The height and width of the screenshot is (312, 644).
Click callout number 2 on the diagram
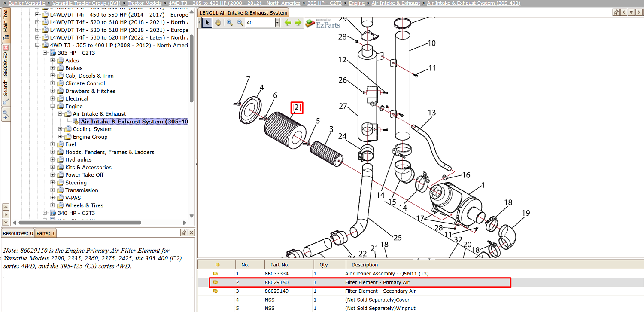coord(297,108)
